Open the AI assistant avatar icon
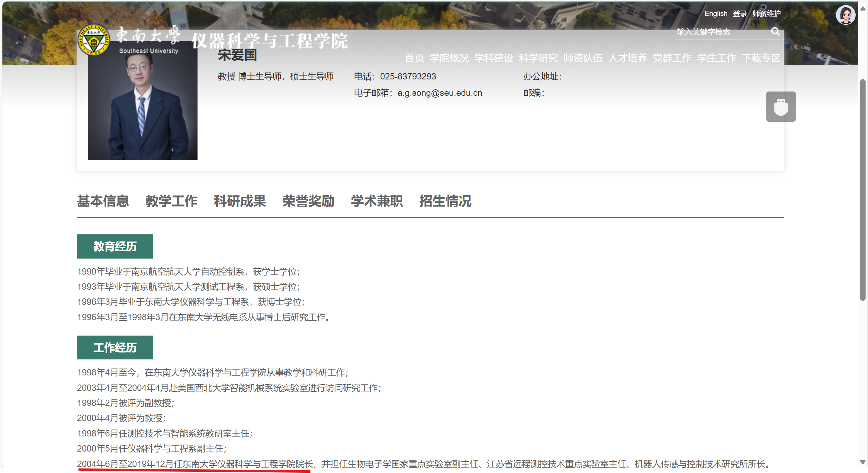This screenshot has width=868, height=473. coord(846,15)
